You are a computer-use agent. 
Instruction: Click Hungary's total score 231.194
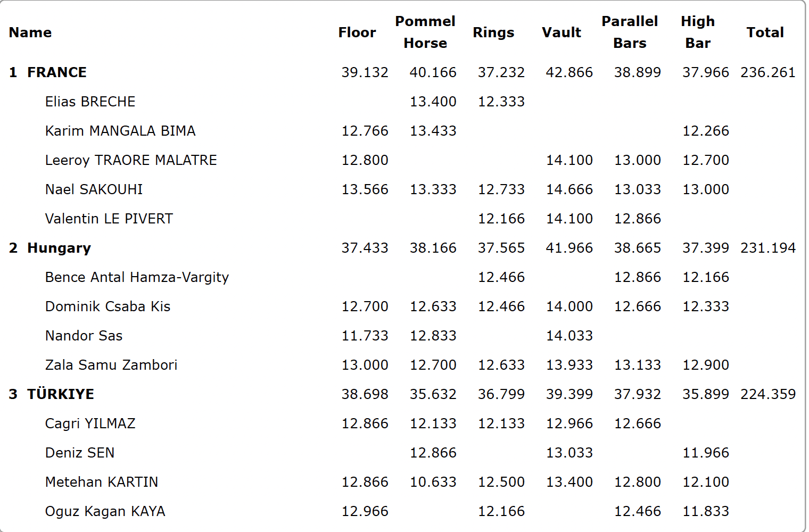click(x=767, y=248)
